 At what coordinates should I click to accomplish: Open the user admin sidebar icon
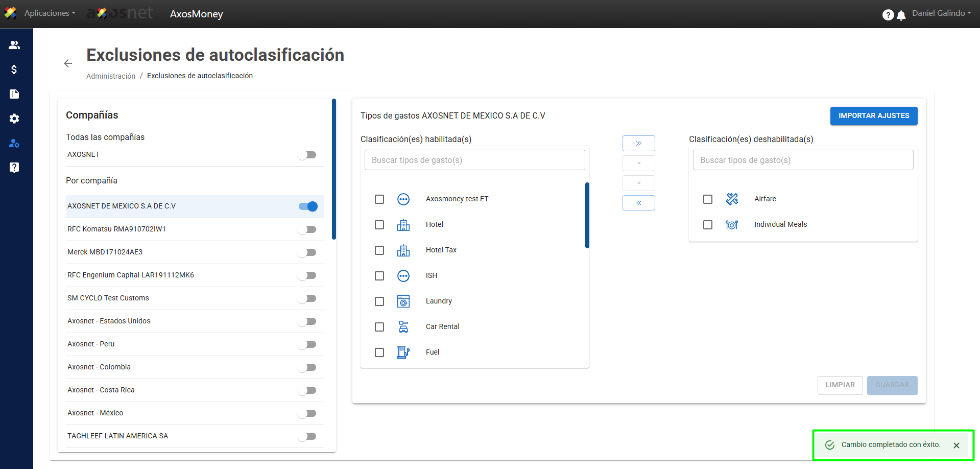[14, 143]
